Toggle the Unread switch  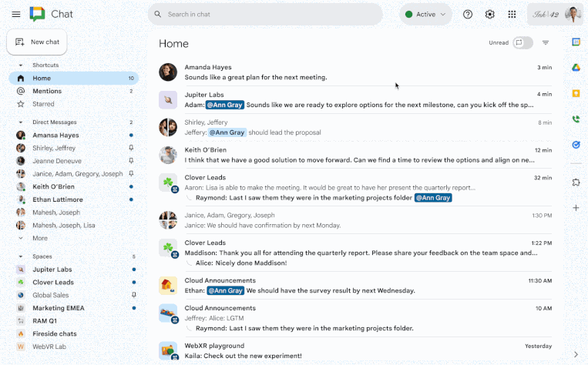pyautogui.click(x=522, y=42)
